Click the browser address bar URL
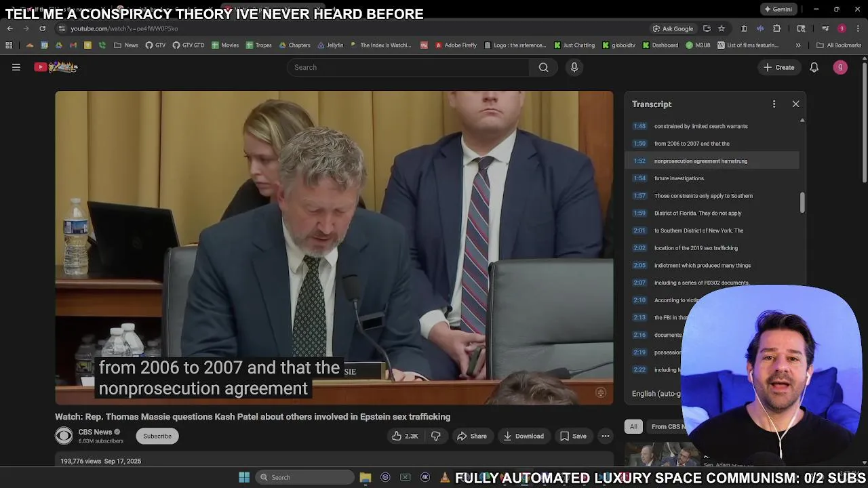Image resolution: width=868 pixels, height=488 pixels. click(x=124, y=28)
